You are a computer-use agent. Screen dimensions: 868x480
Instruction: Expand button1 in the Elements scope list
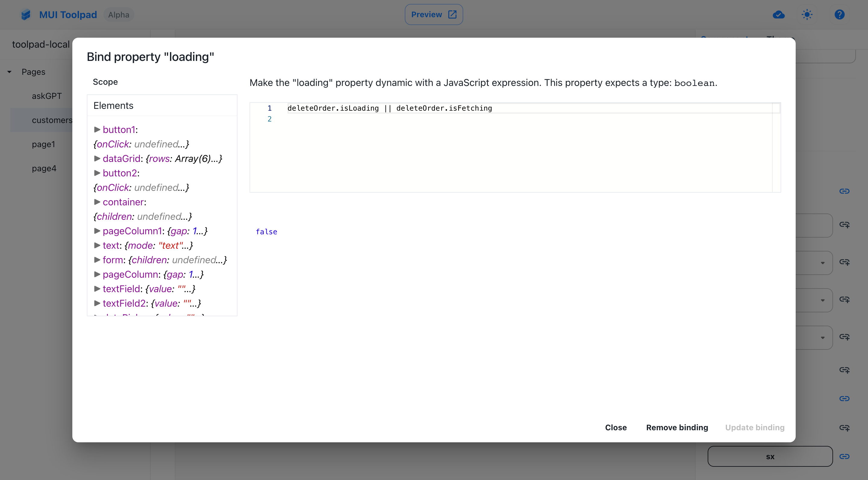(x=97, y=129)
